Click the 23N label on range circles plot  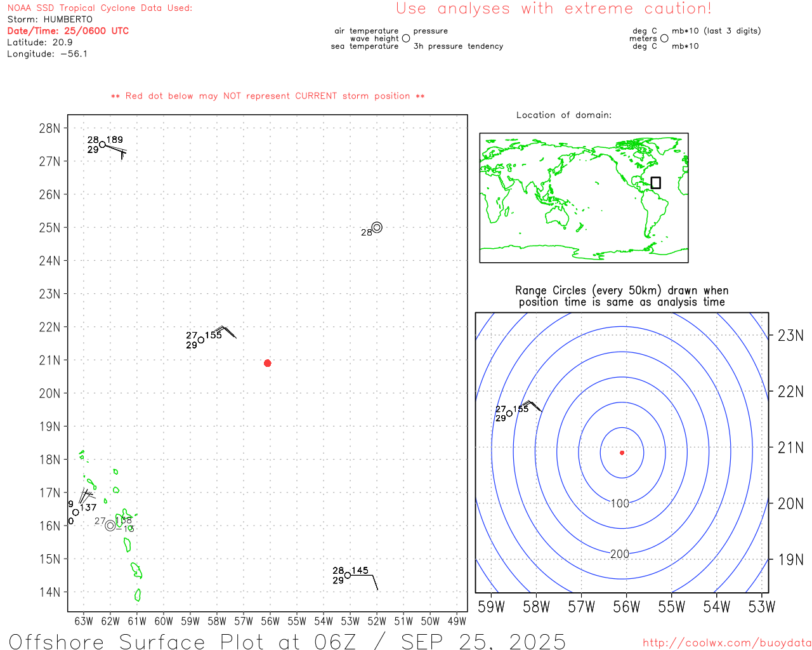(790, 335)
